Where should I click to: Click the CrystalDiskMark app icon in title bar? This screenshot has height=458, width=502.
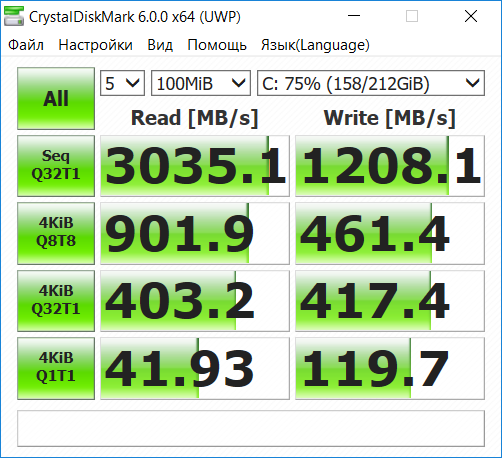14,16
